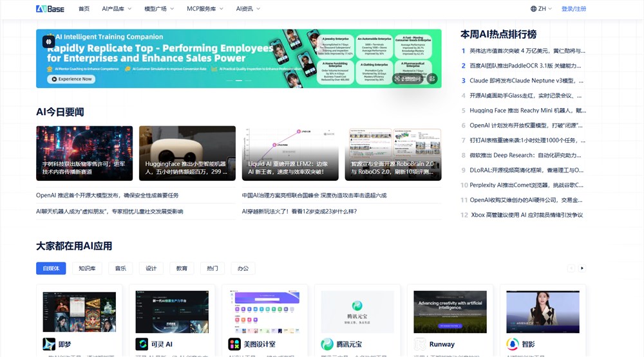Select the 设计 category tab
The height and width of the screenshot is (357, 644).
151,268
